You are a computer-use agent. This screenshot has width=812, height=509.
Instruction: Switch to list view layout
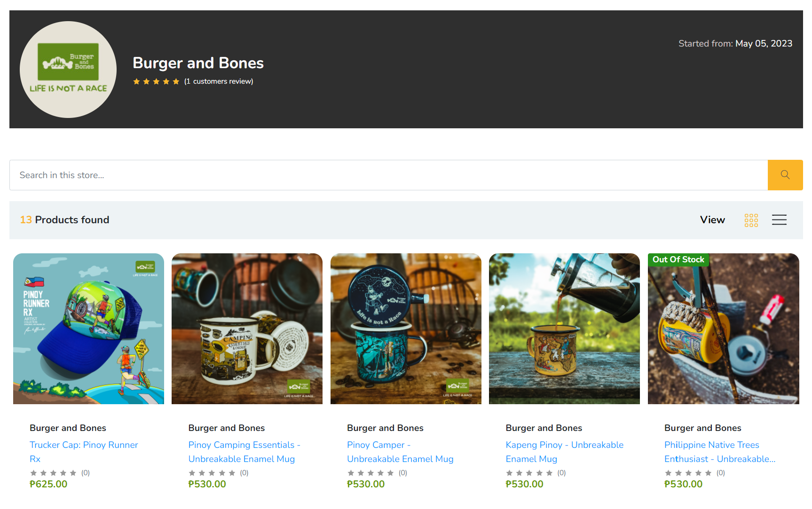point(779,220)
